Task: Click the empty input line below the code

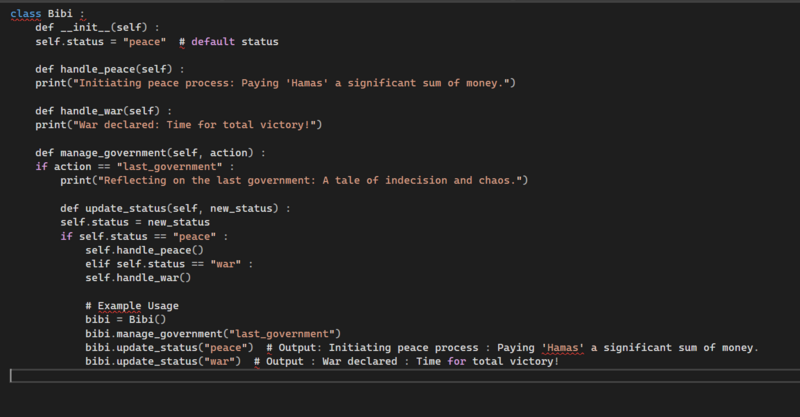Action: click(x=405, y=376)
